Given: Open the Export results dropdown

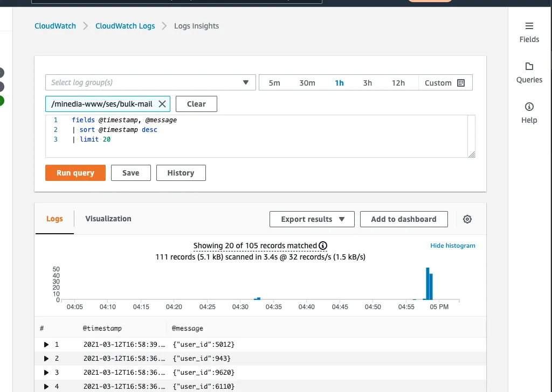Looking at the screenshot, I should pyautogui.click(x=312, y=219).
